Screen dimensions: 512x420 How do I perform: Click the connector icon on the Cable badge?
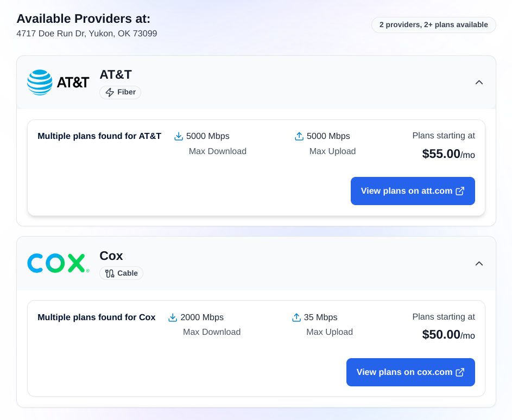pyautogui.click(x=109, y=273)
